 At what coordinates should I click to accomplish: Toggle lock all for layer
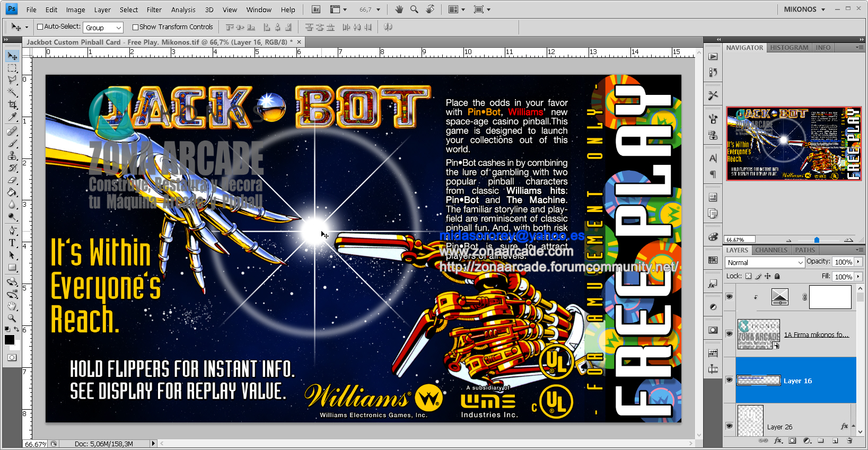(x=777, y=276)
